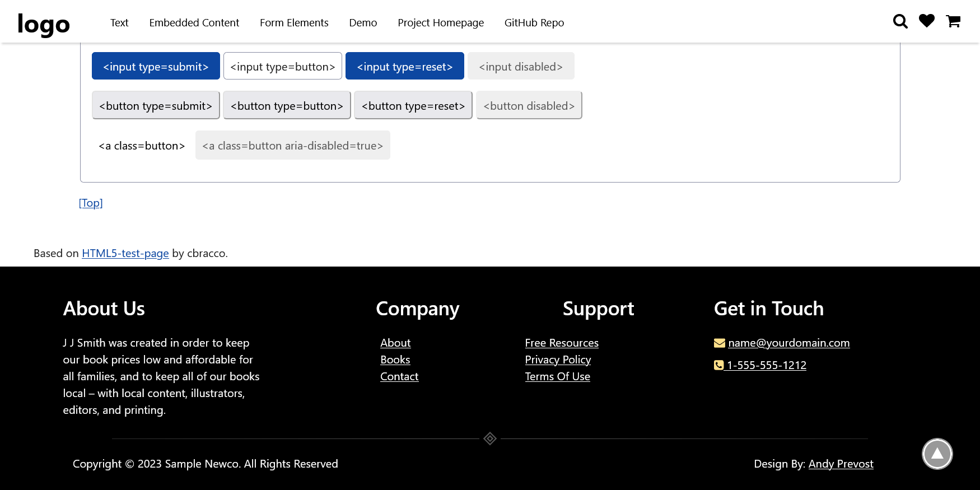Select Embedded Content in navigation

[x=194, y=23]
